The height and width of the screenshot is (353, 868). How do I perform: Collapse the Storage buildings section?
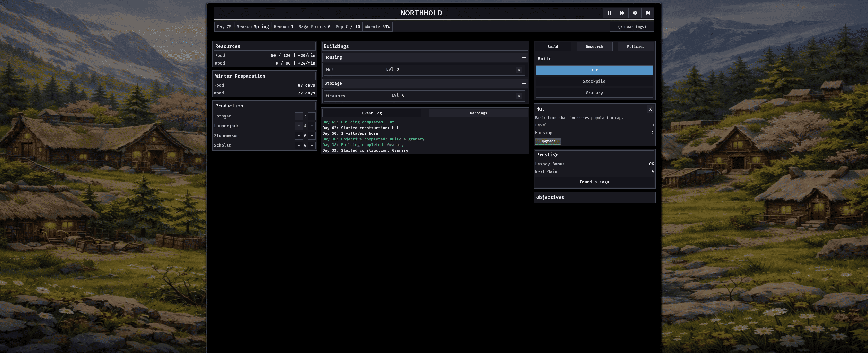[524, 83]
